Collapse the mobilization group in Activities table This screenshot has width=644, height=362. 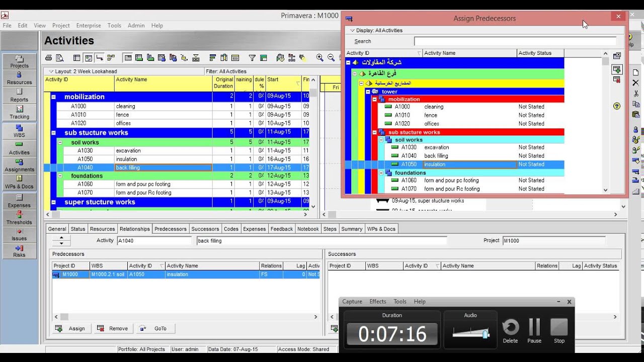point(53,97)
